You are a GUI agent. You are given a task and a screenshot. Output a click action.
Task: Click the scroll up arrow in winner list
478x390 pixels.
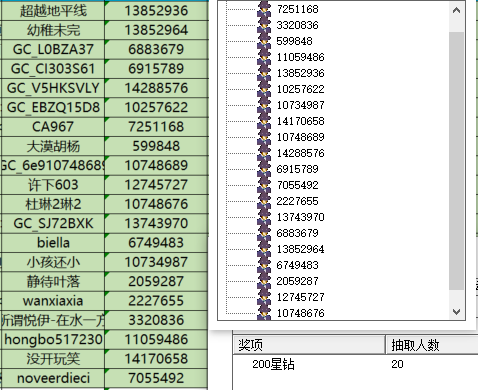coord(456,10)
